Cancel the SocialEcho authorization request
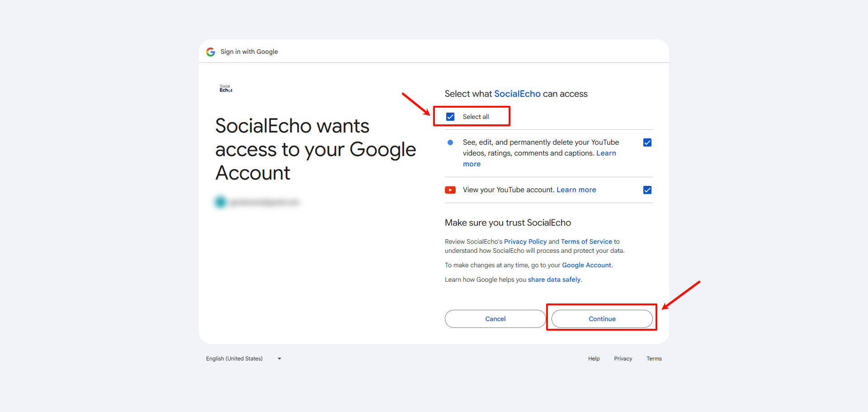This screenshot has width=868, height=412. tap(495, 318)
